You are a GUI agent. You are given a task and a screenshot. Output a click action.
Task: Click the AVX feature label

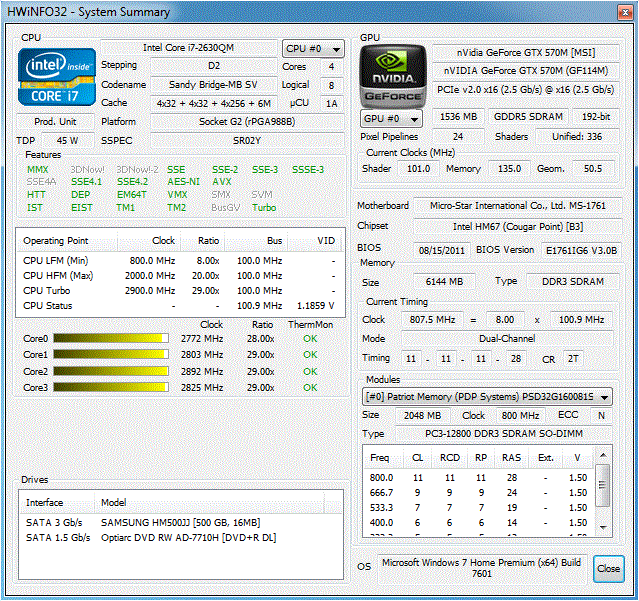pyautogui.click(x=222, y=182)
